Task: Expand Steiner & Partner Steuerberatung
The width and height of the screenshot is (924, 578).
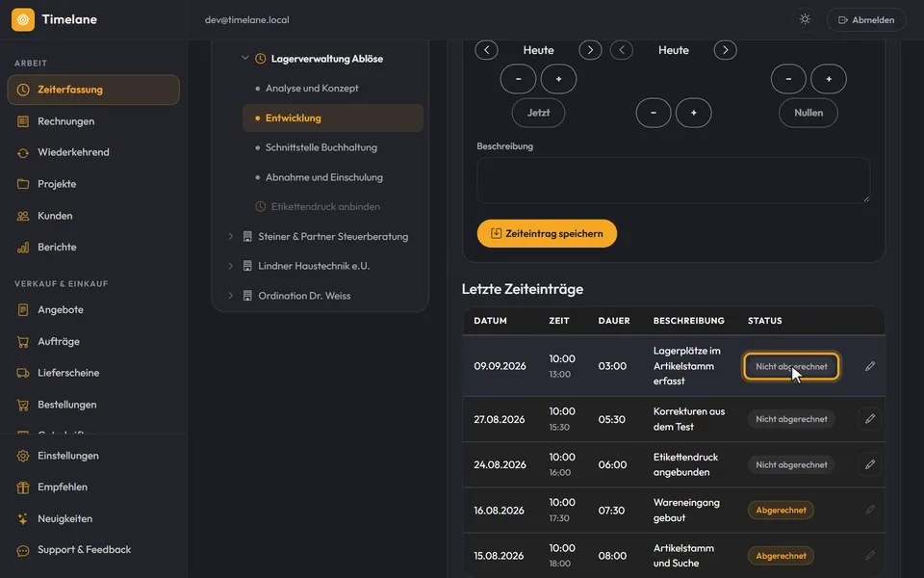Action: (x=231, y=236)
